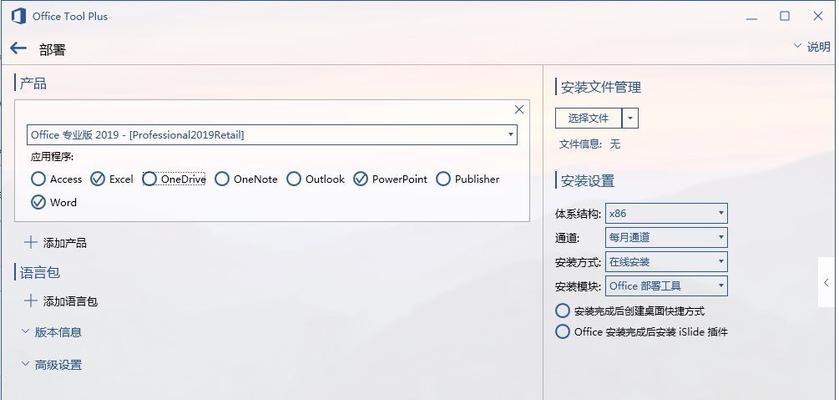Click the Office Tool Plus logo icon

tap(18, 16)
